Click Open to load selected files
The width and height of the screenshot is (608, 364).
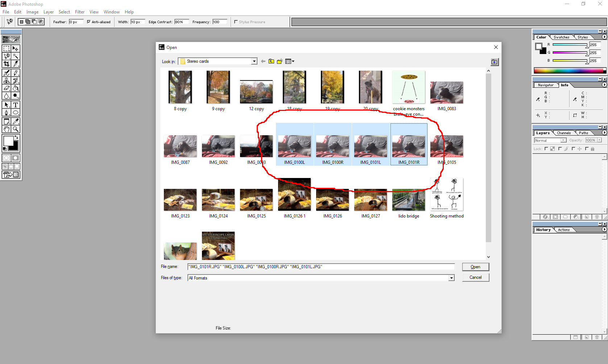(x=476, y=267)
